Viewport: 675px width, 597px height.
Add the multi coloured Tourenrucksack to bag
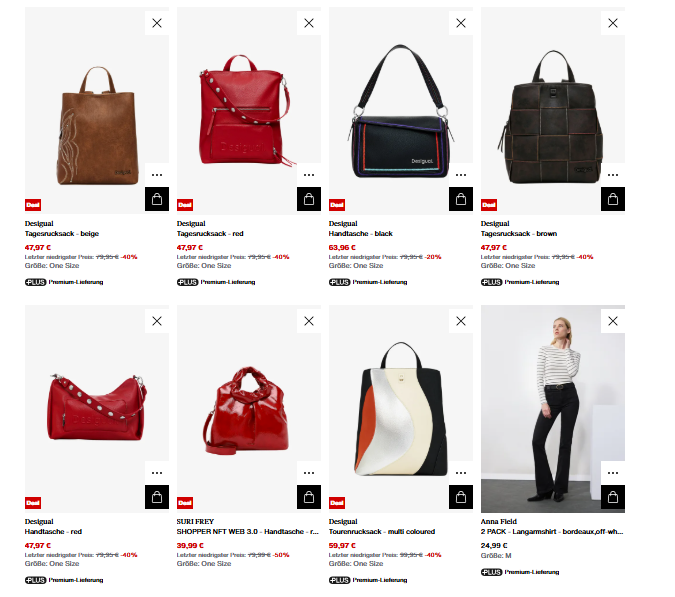click(x=461, y=497)
